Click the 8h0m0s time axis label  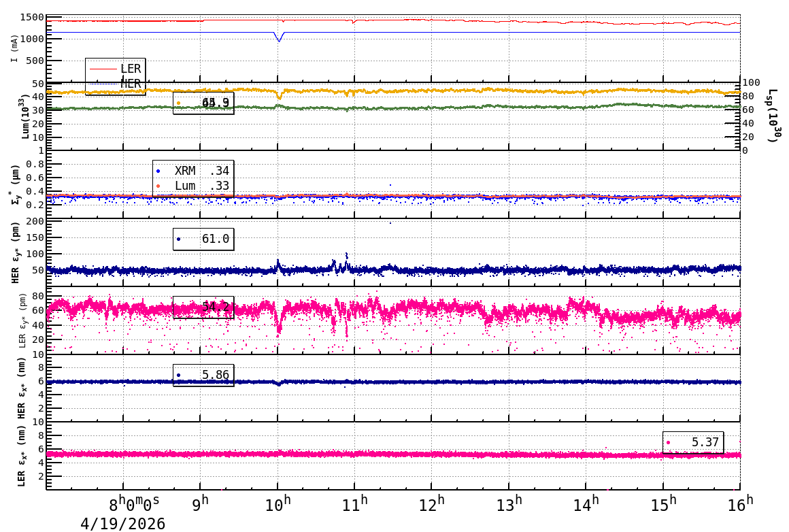click(134, 504)
